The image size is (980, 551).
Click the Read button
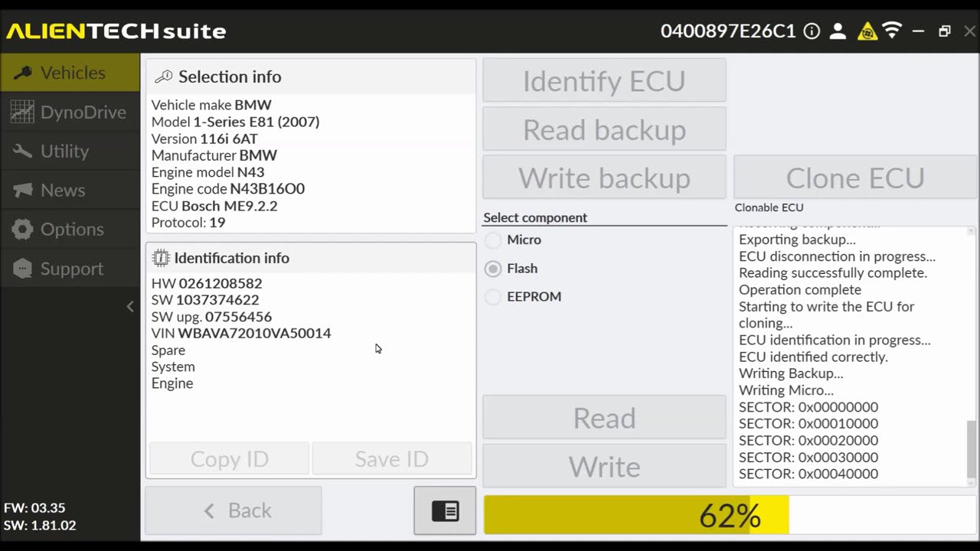(x=604, y=417)
